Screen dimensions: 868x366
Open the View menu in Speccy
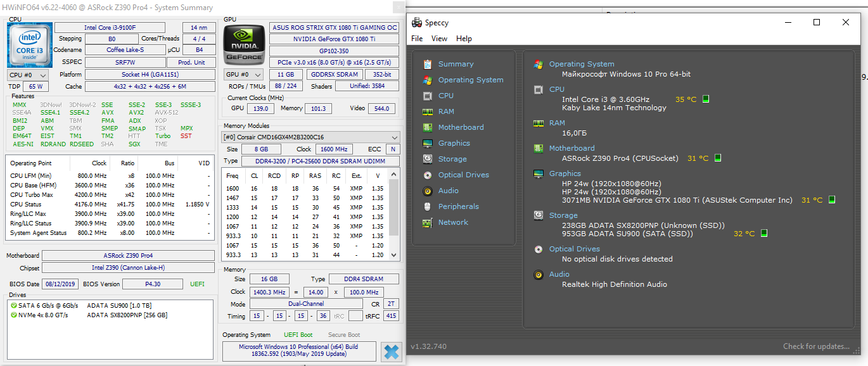tap(439, 39)
